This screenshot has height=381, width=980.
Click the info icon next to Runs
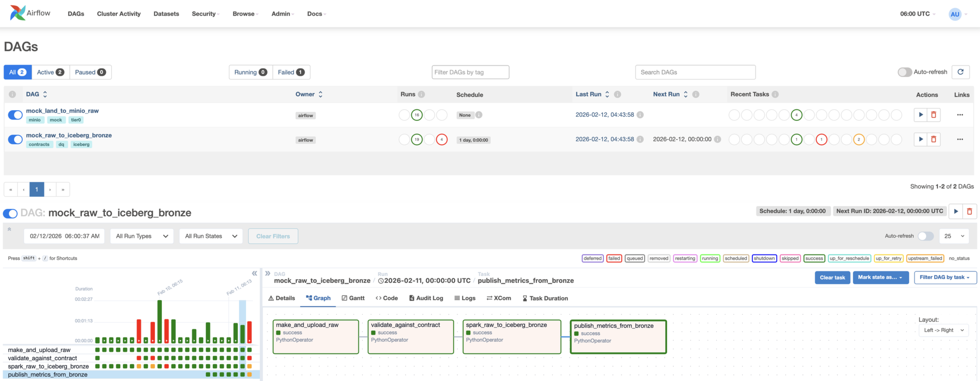coord(421,94)
